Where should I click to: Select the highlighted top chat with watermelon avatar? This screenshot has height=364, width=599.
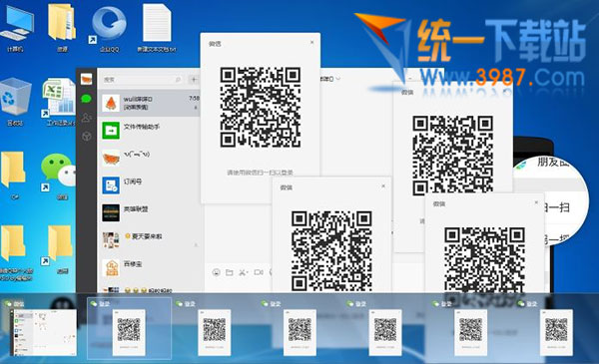coord(149,103)
